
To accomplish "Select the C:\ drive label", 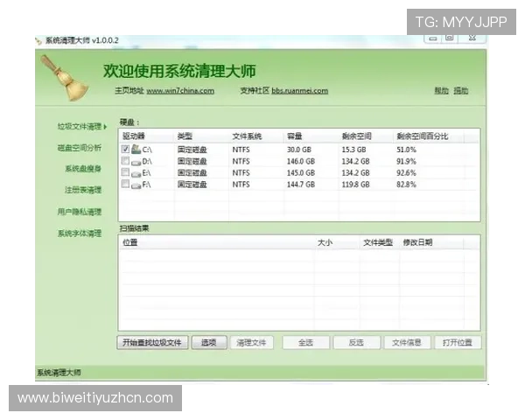I will coord(147,150).
